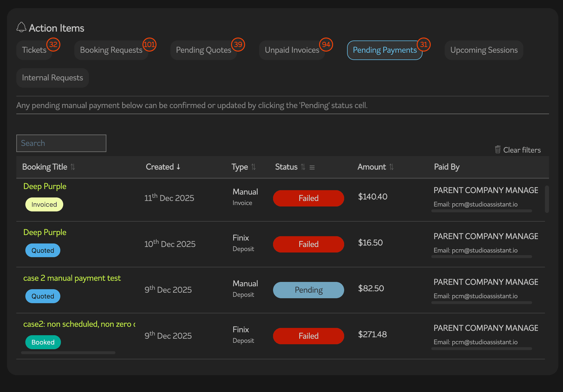The image size is (563, 392).
Task: Sort by Amount arrows icon
Action: (x=391, y=167)
